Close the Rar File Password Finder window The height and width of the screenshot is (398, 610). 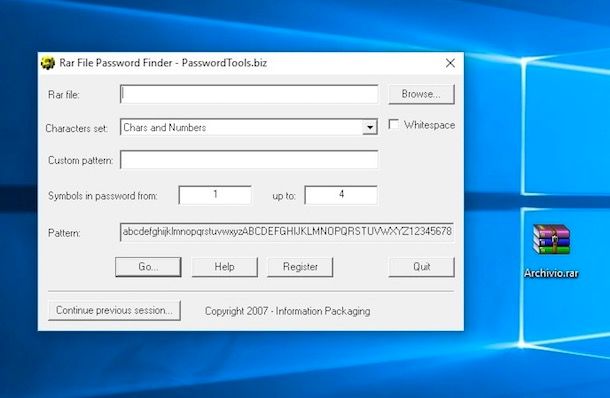pyautogui.click(x=450, y=63)
